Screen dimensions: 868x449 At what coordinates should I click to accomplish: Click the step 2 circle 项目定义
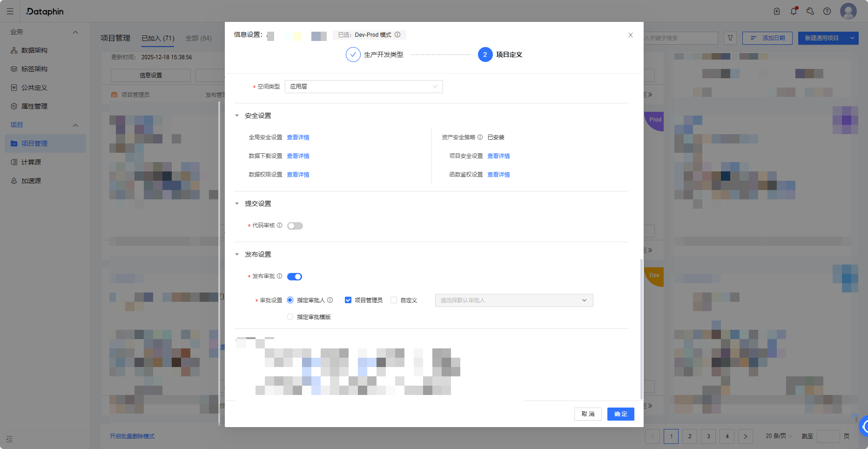click(485, 54)
